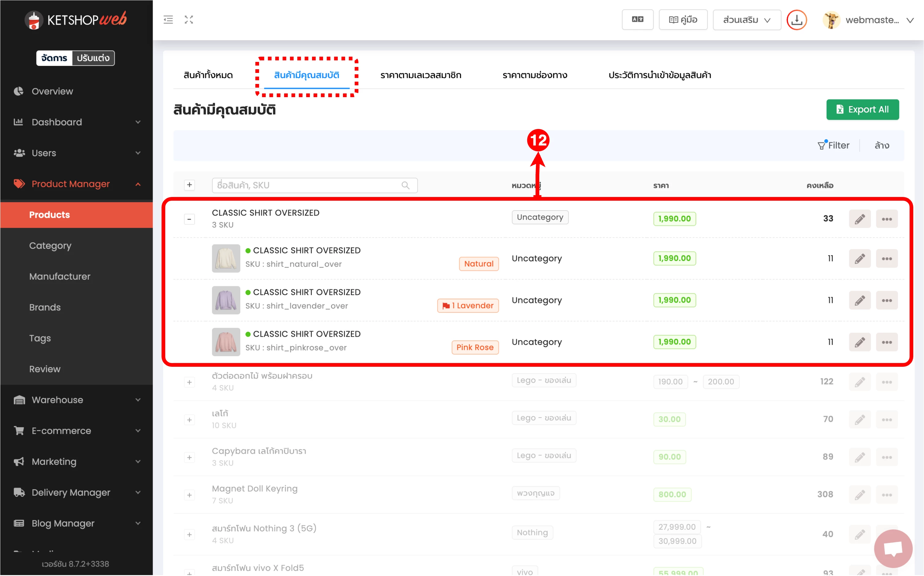This screenshot has height=576, width=924.
Task: Collapse the CLASSIC SHIRT OVERSIZED product row
Action: (189, 219)
